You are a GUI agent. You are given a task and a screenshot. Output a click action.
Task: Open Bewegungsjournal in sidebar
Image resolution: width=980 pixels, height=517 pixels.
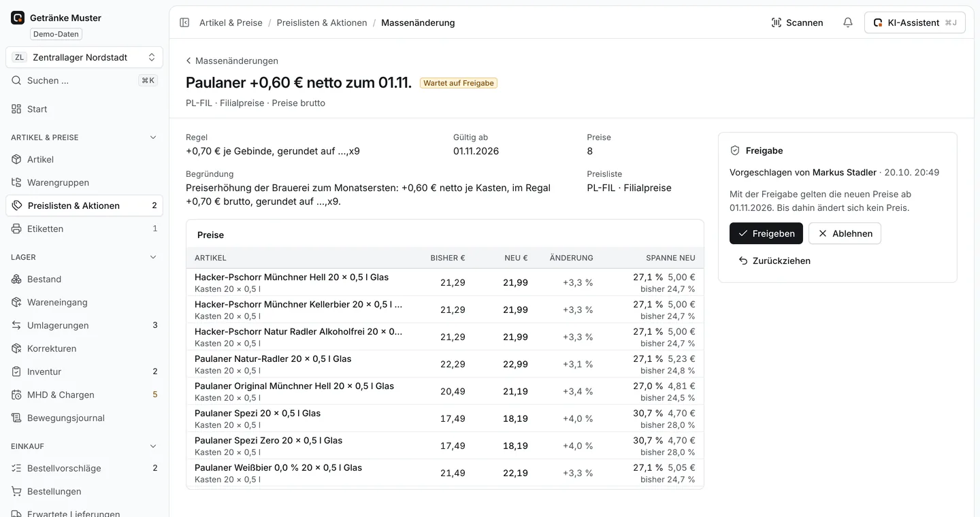click(x=84, y=418)
